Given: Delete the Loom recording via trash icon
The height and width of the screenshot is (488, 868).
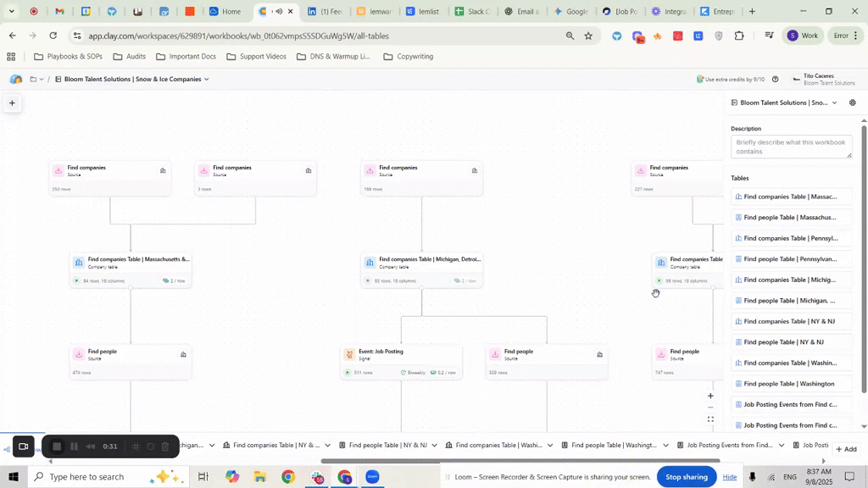Looking at the screenshot, I should [x=166, y=446].
